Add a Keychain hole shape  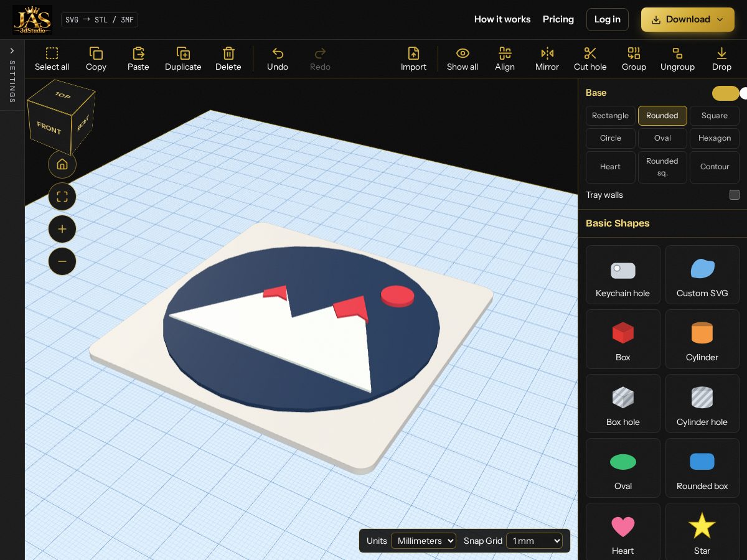pos(622,274)
